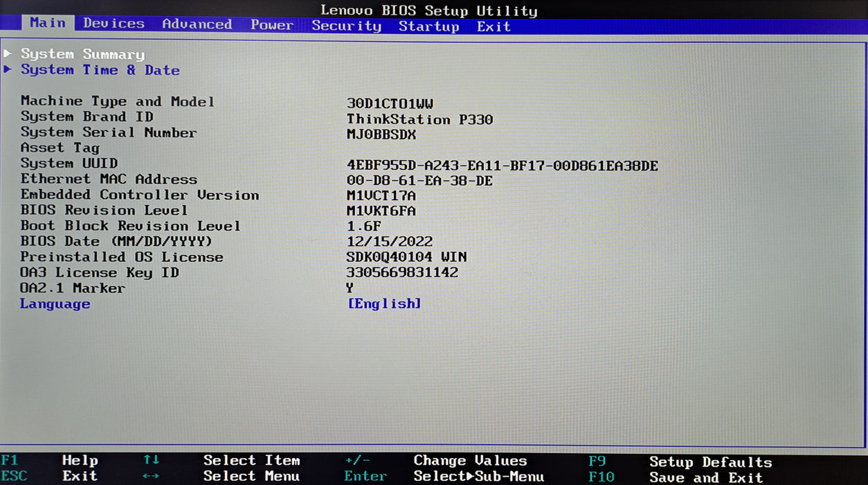Expand the System Summary arrow

[8, 53]
